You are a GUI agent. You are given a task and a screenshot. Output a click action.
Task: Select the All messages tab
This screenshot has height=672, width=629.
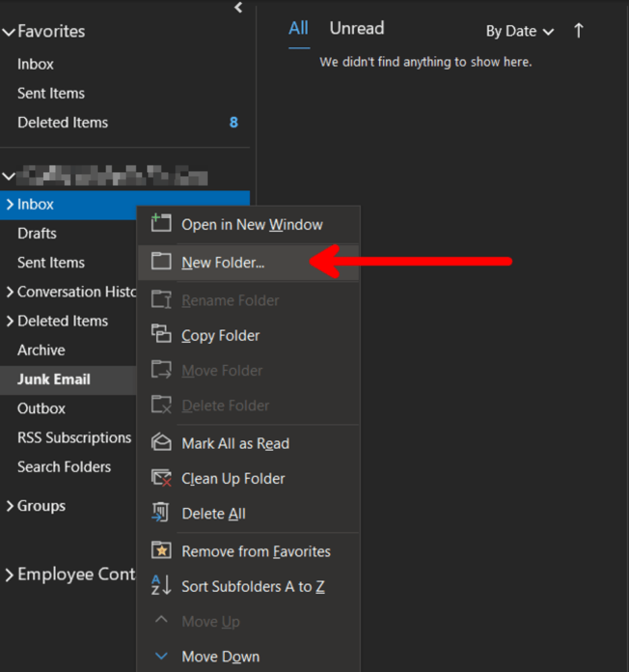tap(298, 28)
